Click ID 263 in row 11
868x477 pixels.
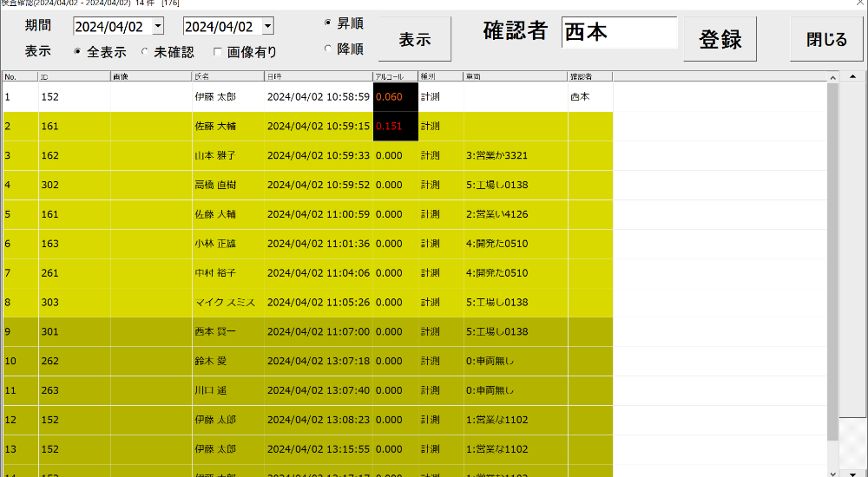(49, 390)
